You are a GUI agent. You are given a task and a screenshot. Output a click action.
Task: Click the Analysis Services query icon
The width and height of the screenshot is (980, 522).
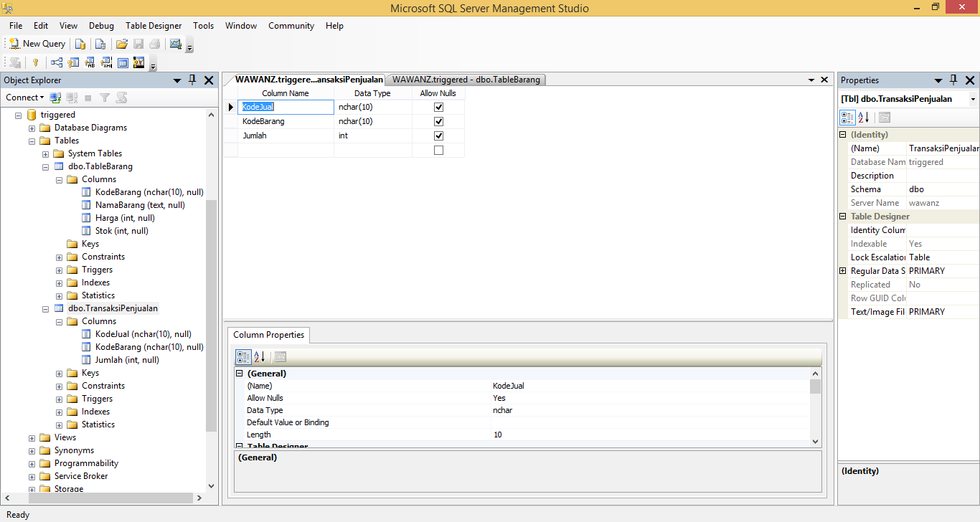tap(100, 44)
